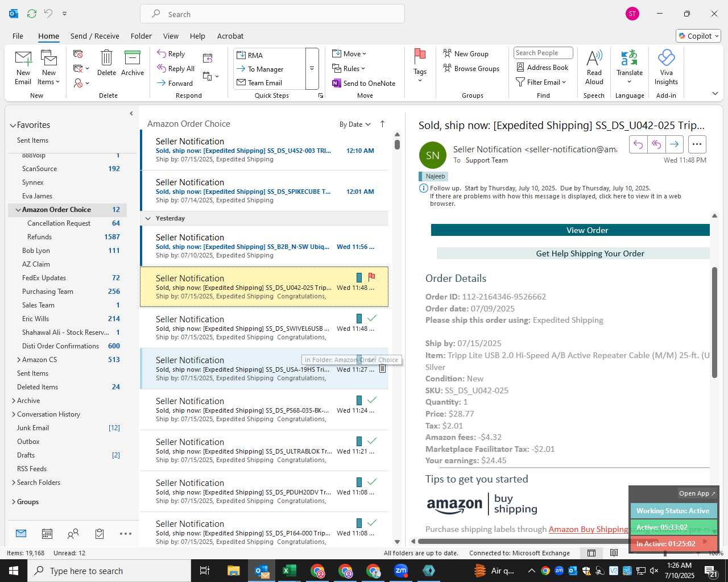Open the Rules dropdown
728x582 pixels.
click(x=349, y=68)
